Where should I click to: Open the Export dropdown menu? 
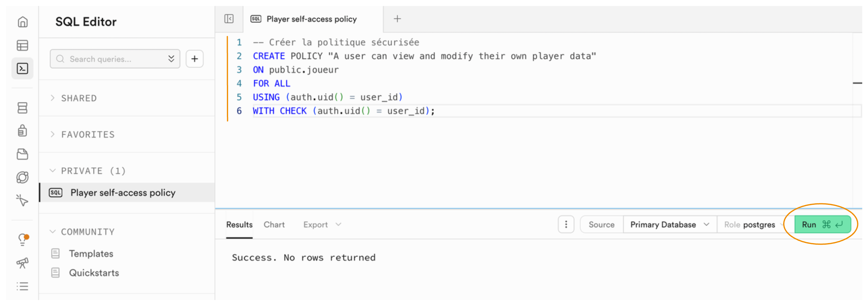click(322, 225)
